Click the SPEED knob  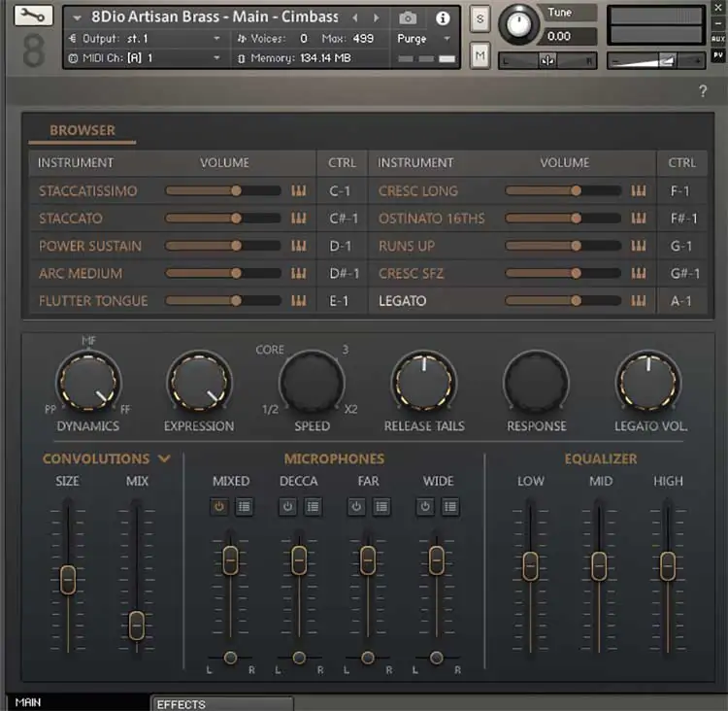312,382
